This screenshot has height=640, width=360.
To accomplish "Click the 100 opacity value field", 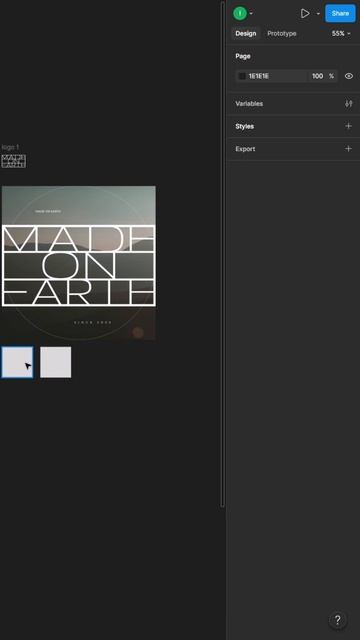I will coord(318,76).
